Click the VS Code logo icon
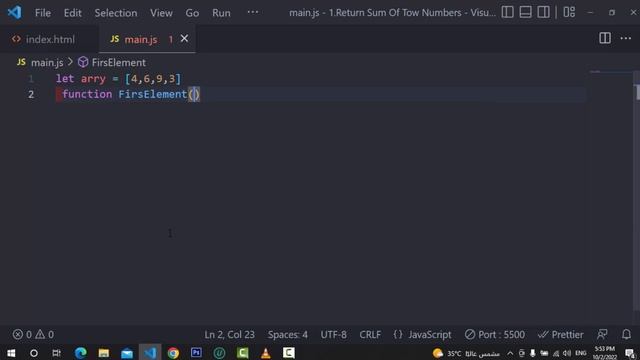This screenshot has width=640, height=360. pos(15,12)
